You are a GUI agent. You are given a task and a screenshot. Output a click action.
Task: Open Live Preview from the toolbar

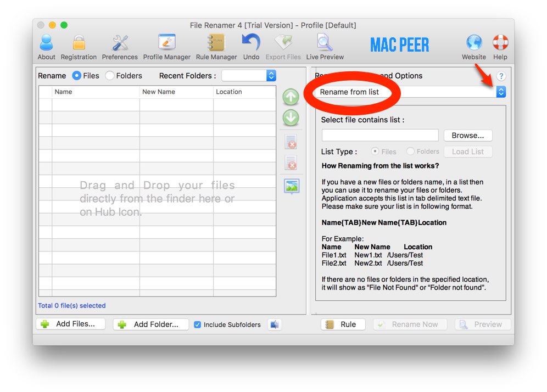pyautogui.click(x=325, y=42)
